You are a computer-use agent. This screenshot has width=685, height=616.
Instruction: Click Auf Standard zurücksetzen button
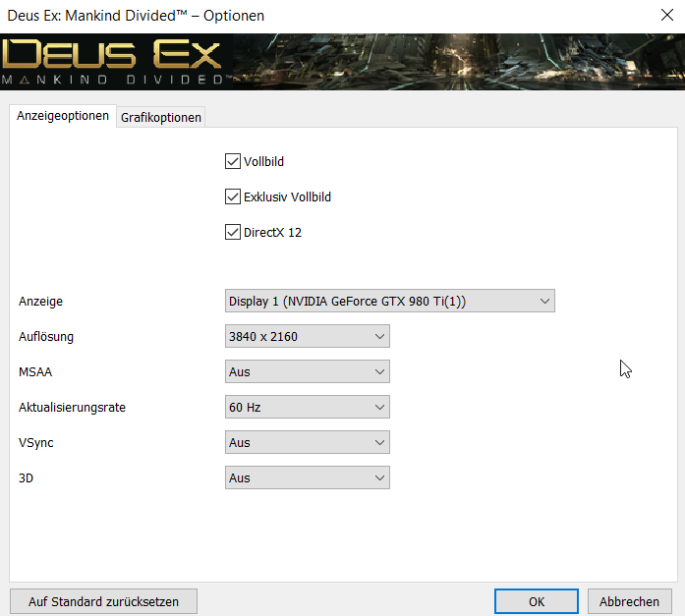coord(103,601)
